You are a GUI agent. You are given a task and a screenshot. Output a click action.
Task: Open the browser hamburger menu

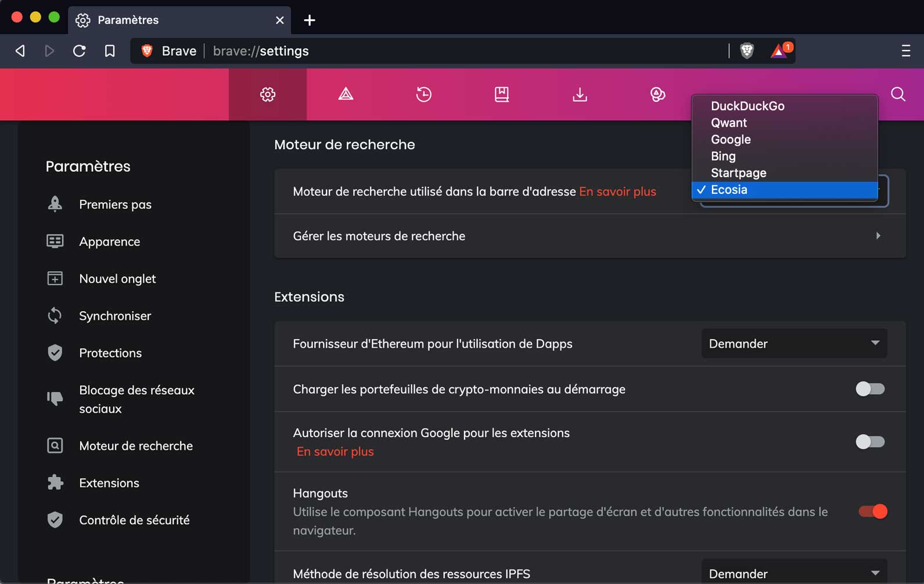pyautogui.click(x=905, y=51)
